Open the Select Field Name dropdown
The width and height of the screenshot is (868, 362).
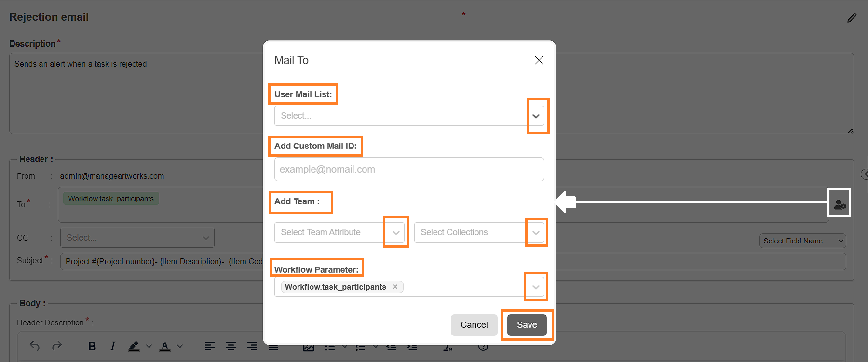802,241
